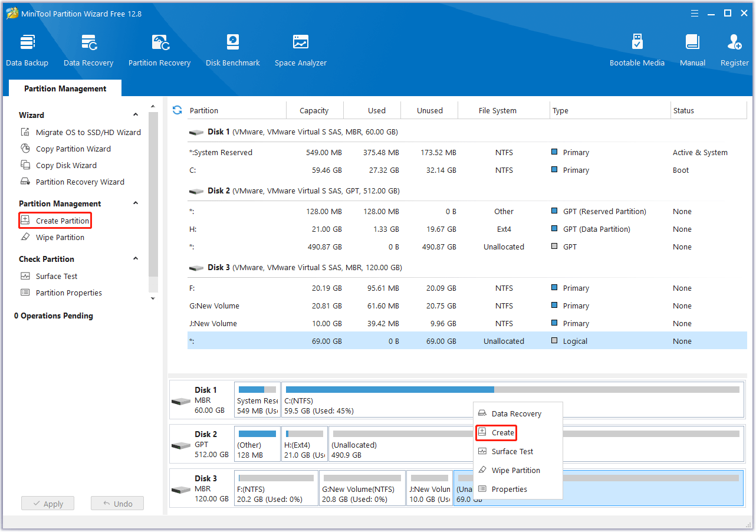Viewport: 756px width, 532px height.
Task: Open the Manual
Action: point(692,50)
